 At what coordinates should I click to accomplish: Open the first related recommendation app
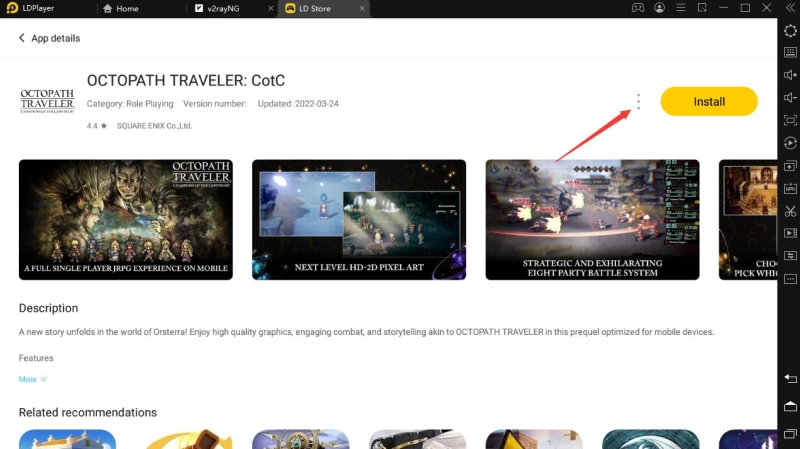tap(67, 439)
